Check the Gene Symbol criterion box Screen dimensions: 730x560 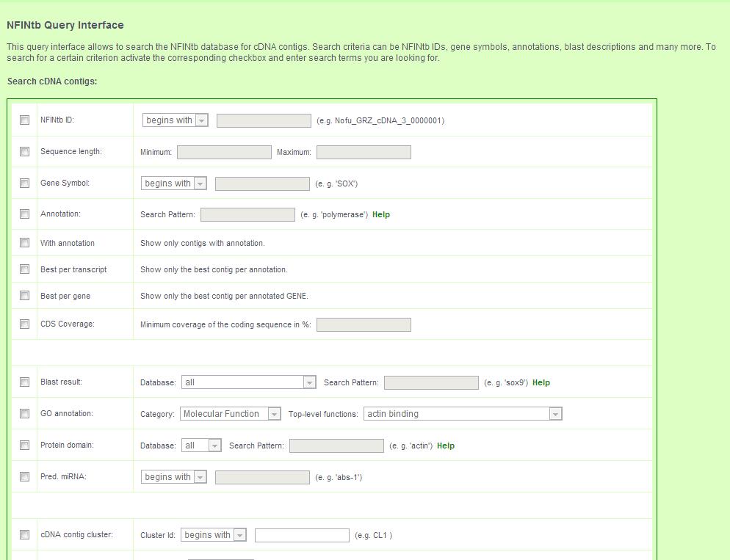(x=24, y=183)
